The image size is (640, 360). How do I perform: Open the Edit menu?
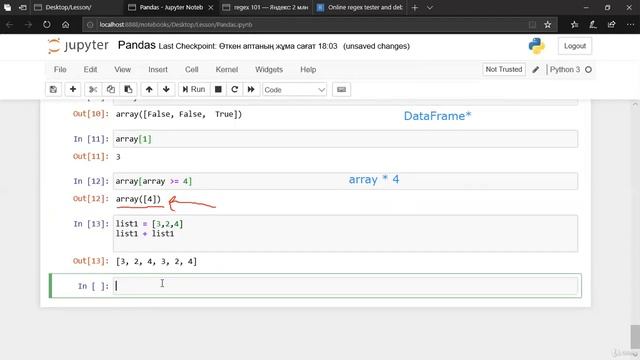click(90, 69)
